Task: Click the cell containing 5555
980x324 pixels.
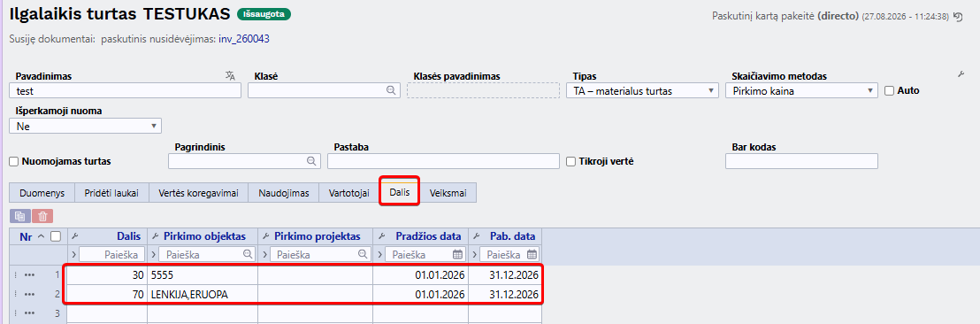Action: click(203, 275)
